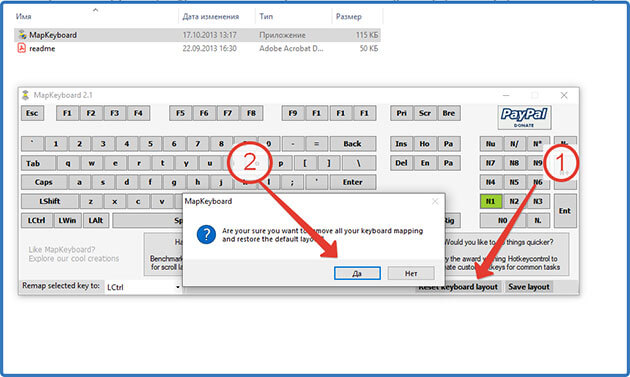Open the Remap selected key to dropdown
Screen dimensions: 630x377
(143, 287)
